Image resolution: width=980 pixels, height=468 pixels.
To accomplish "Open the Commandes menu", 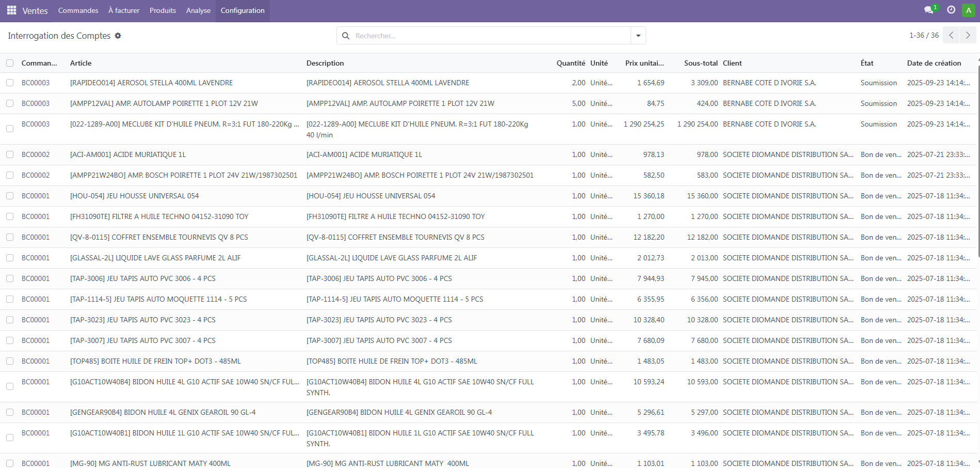I will pyautogui.click(x=77, y=10).
